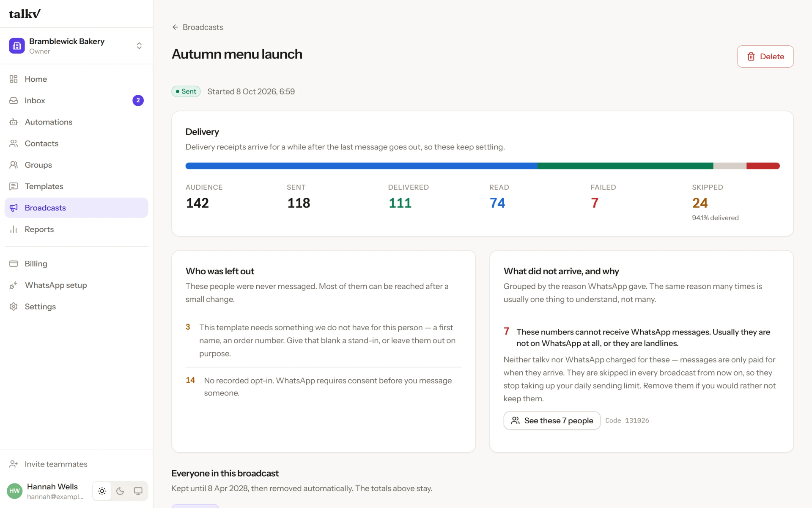The height and width of the screenshot is (508, 812).
Task: Click the Settings gear icon
Action: [x=14, y=306]
